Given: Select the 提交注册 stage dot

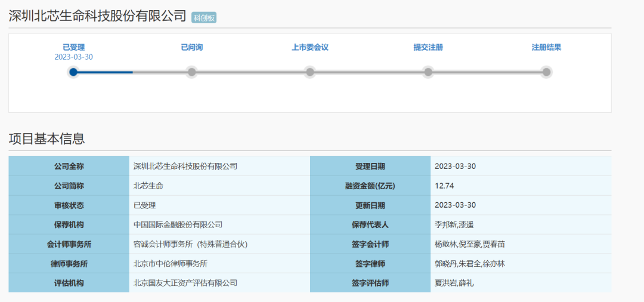Looking at the screenshot, I should coord(428,72).
